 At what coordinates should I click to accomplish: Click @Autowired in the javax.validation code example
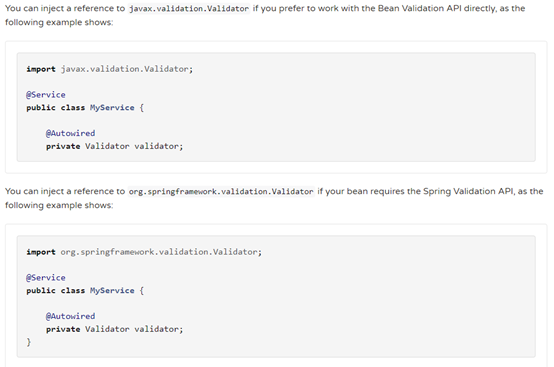[70, 133]
